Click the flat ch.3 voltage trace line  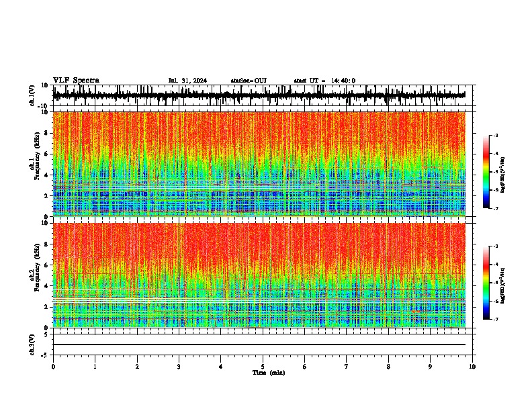(x=259, y=345)
